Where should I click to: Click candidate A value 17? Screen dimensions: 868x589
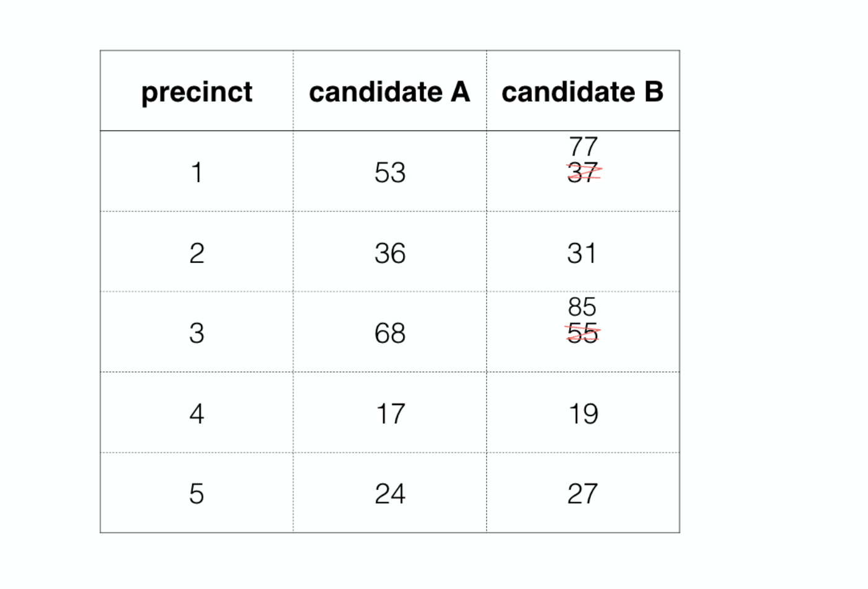point(391,414)
